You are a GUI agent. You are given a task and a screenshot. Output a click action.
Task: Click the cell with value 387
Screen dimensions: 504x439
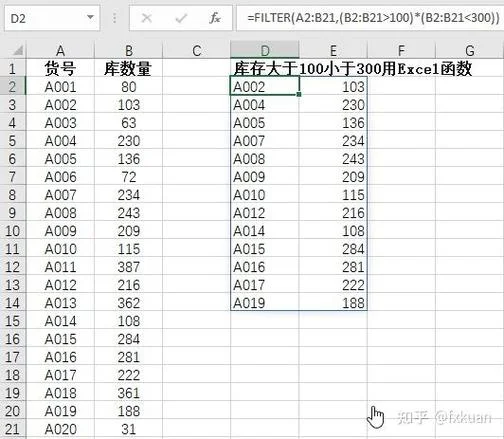click(x=129, y=267)
